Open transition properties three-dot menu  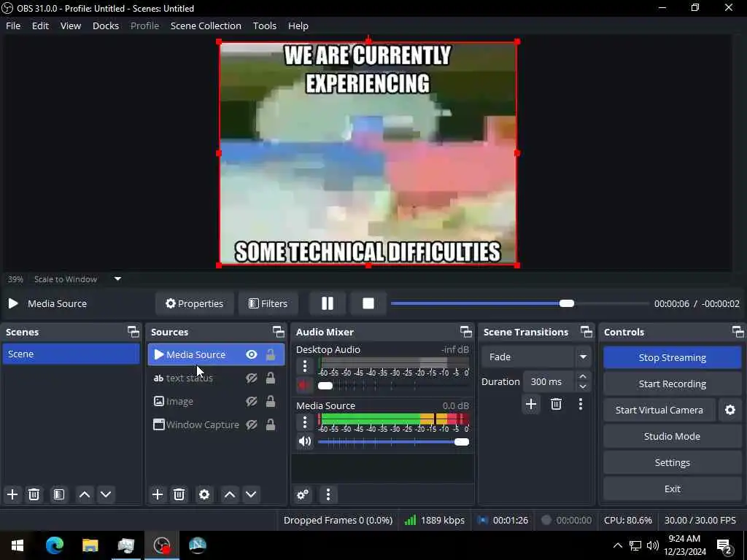click(x=580, y=404)
